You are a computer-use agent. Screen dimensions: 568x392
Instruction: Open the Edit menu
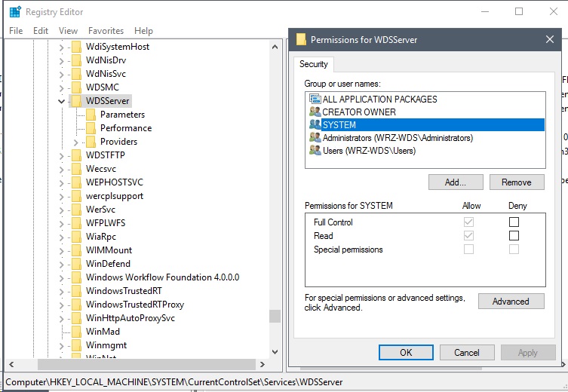point(41,31)
